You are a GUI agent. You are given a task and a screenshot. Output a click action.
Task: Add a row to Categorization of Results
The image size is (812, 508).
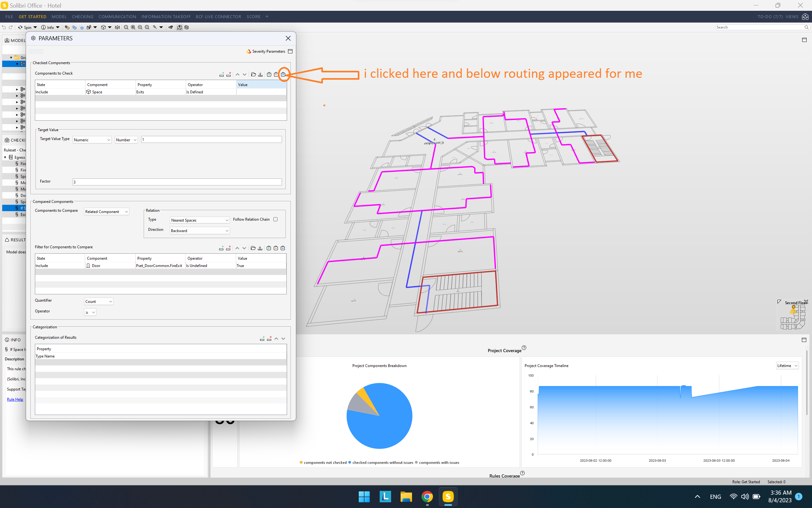point(262,338)
